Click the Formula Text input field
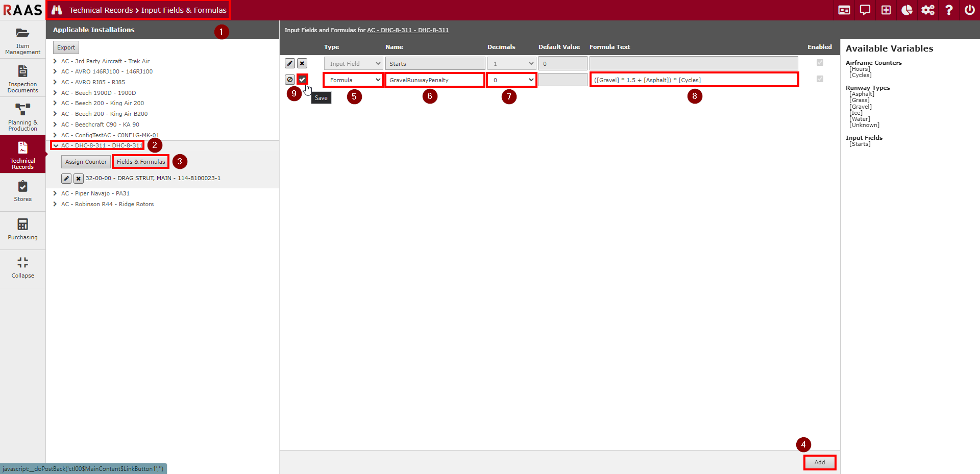Viewport: 980px width, 474px height. pyautogui.click(x=694, y=80)
